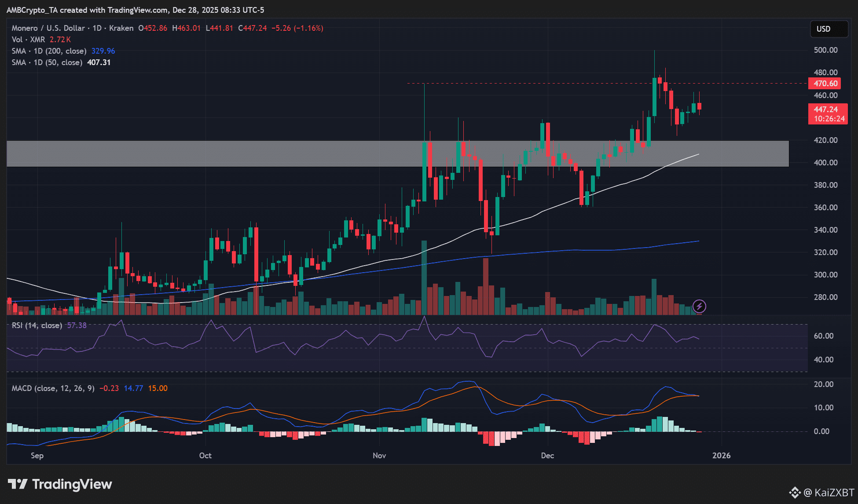Click the MACD (close, 12, 26, 9) indicator label
This screenshot has width=858, height=504.
click(53, 388)
